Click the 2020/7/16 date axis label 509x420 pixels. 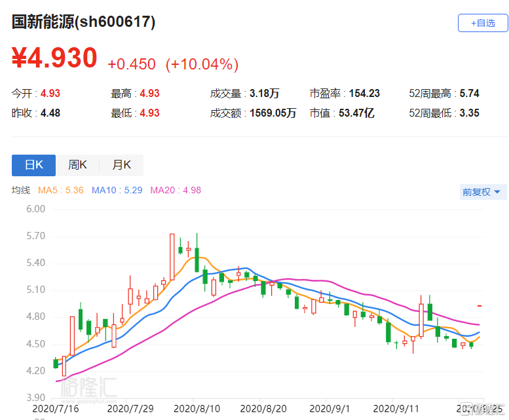pos(56,409)
